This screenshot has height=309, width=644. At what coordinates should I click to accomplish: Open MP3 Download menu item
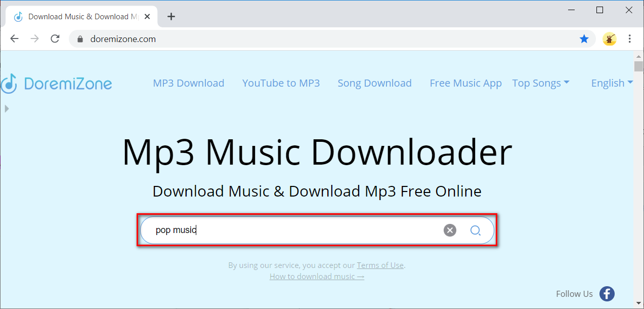(x=188, y=83)
